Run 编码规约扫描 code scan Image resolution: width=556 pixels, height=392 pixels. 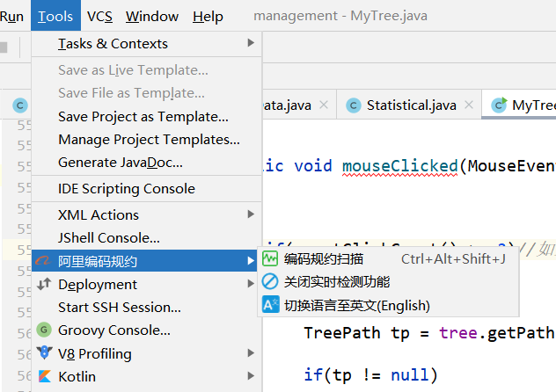(x=388, y=259)
